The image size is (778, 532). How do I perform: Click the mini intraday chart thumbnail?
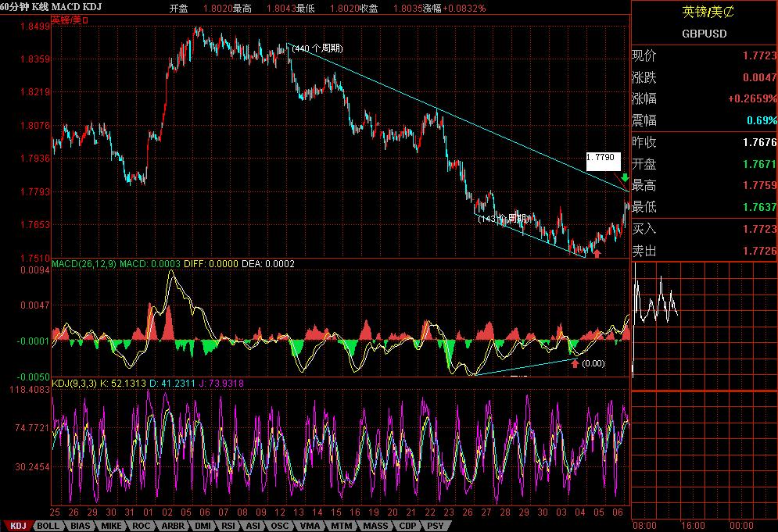tap(655, 301)
